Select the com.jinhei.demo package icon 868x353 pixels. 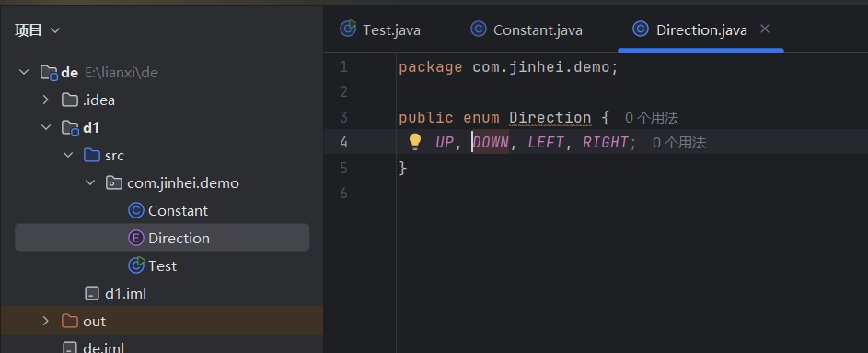coord(113,182)
